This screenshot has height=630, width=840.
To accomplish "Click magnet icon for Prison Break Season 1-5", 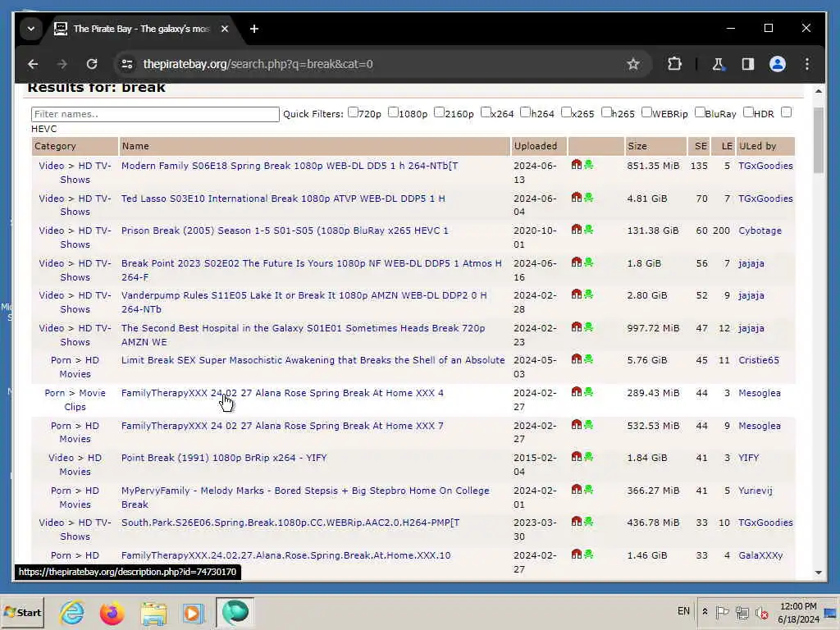I will (577, 230).
